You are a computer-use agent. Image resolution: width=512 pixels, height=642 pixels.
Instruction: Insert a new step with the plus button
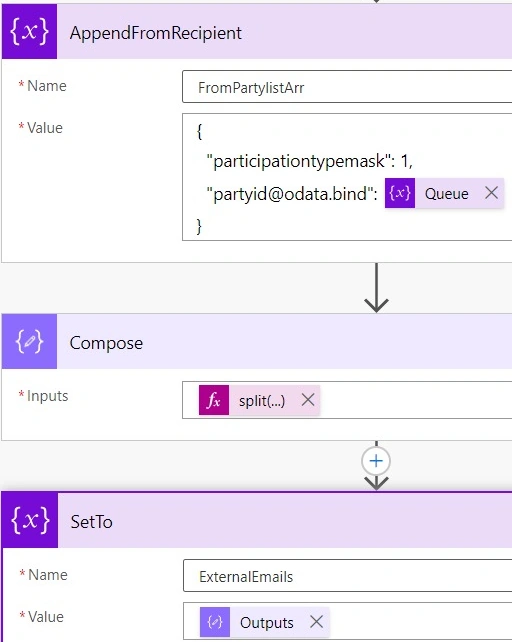coord(376,461)
